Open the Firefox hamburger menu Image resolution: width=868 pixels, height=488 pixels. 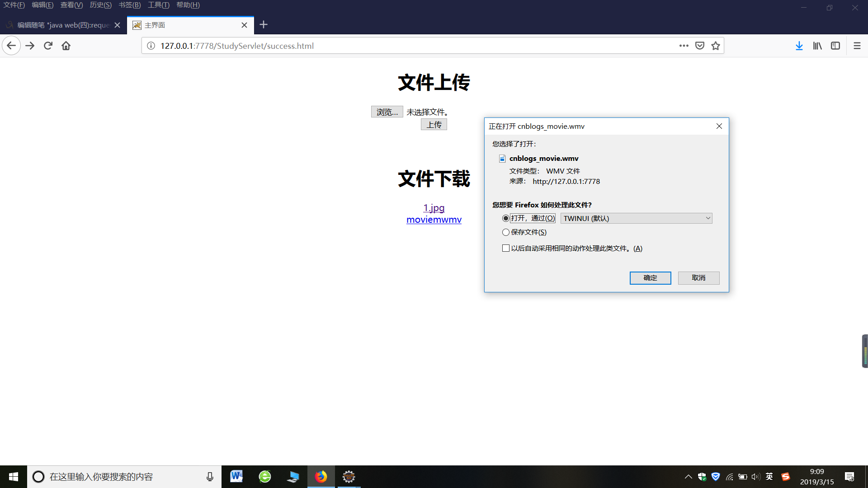(x=857, y=46)
